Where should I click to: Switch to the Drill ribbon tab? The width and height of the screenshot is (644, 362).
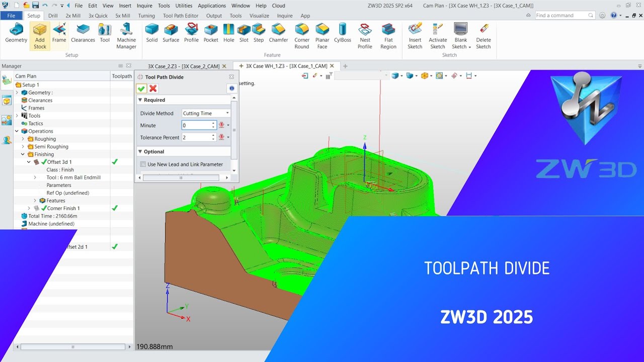pyautogui.click(x=53, y=16)
